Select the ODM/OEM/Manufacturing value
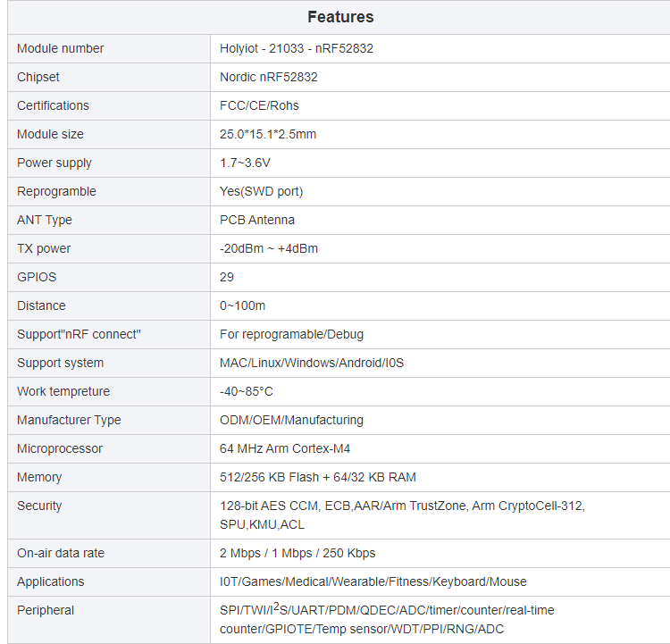The width and height of the screenshot is (670, 644). [292, 420]
